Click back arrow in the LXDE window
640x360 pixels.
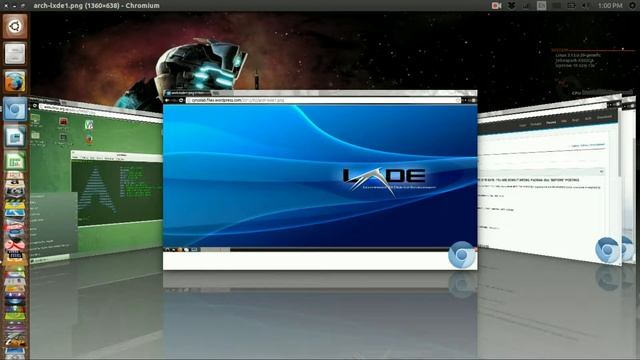(167, 100)
